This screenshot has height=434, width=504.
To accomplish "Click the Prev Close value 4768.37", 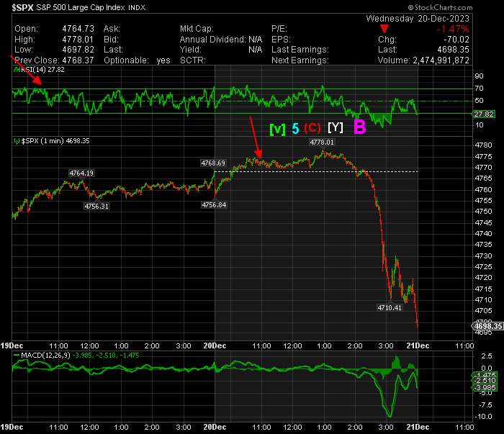I will [78, 60].
